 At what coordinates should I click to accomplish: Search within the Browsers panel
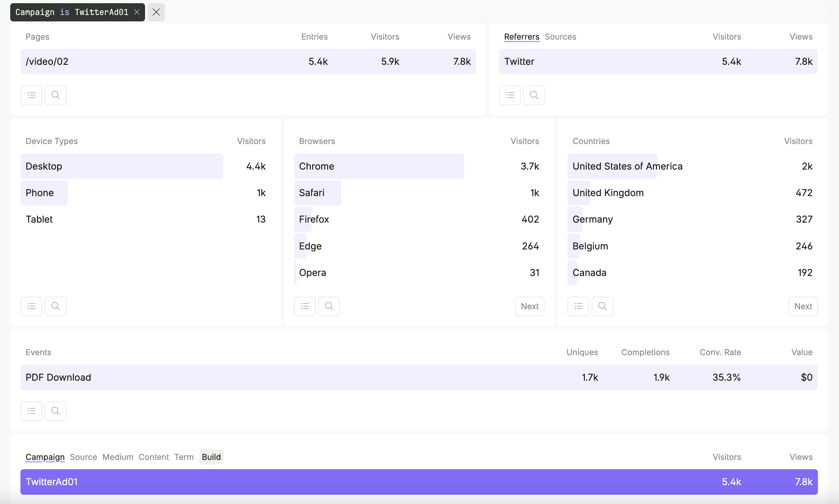click(x=328, y=306)
